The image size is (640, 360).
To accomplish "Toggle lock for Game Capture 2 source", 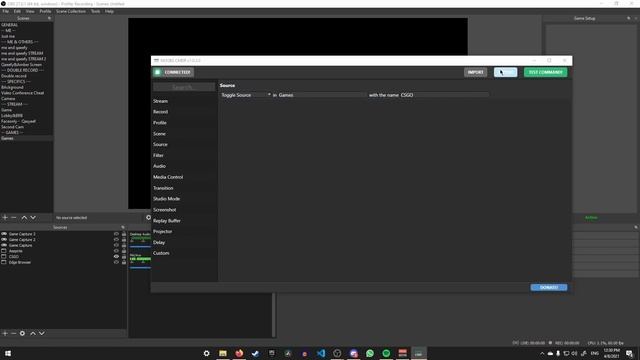I will 124,240.
